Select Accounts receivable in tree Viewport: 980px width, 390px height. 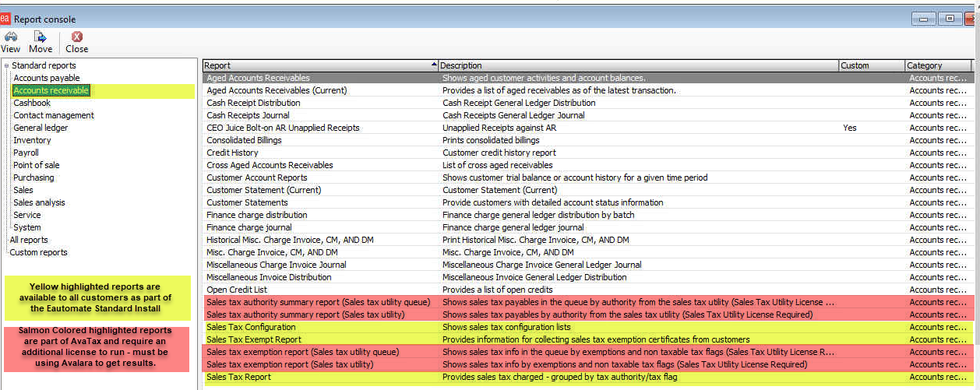[x=51, y=90]
